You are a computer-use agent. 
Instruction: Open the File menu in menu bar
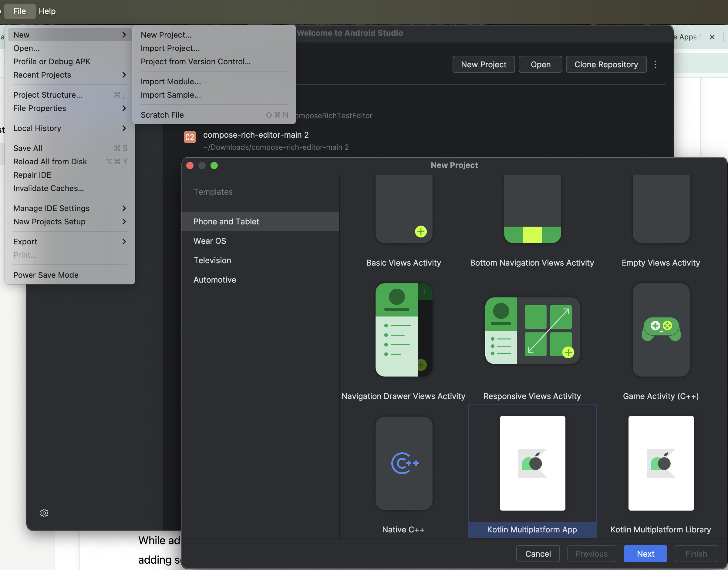point(20,11)
